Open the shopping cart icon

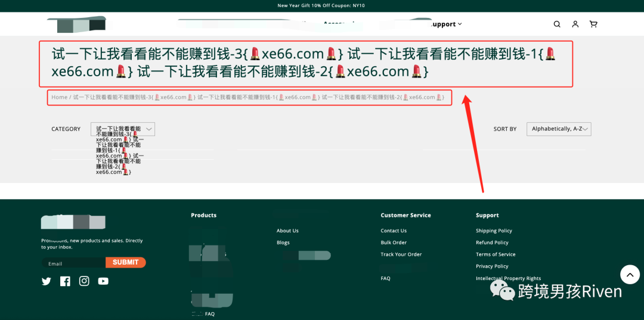593,24
